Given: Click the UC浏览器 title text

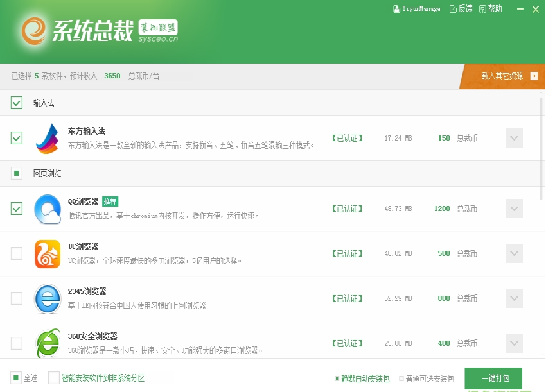Looking at the screenshot, I should tap(84, 246).
